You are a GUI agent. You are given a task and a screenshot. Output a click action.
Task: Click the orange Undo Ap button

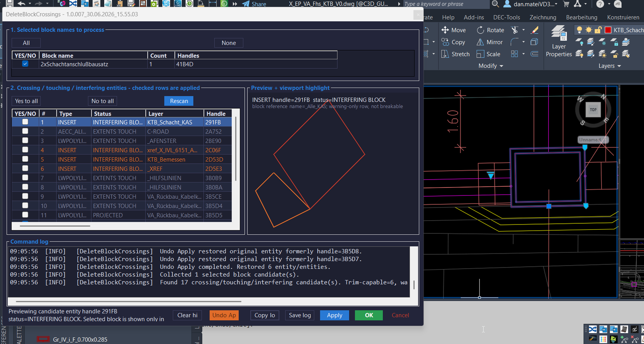click(224, 315)
